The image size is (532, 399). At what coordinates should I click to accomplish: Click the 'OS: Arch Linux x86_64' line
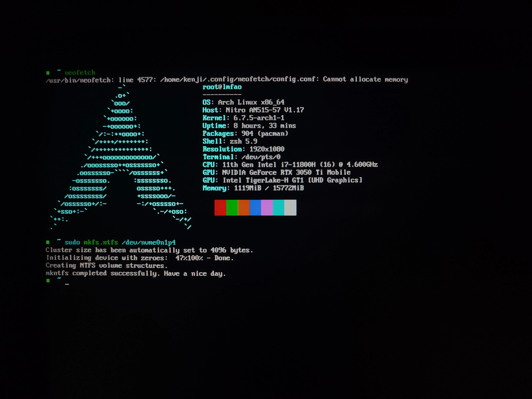pyautogui.click(x=243, y=102)
